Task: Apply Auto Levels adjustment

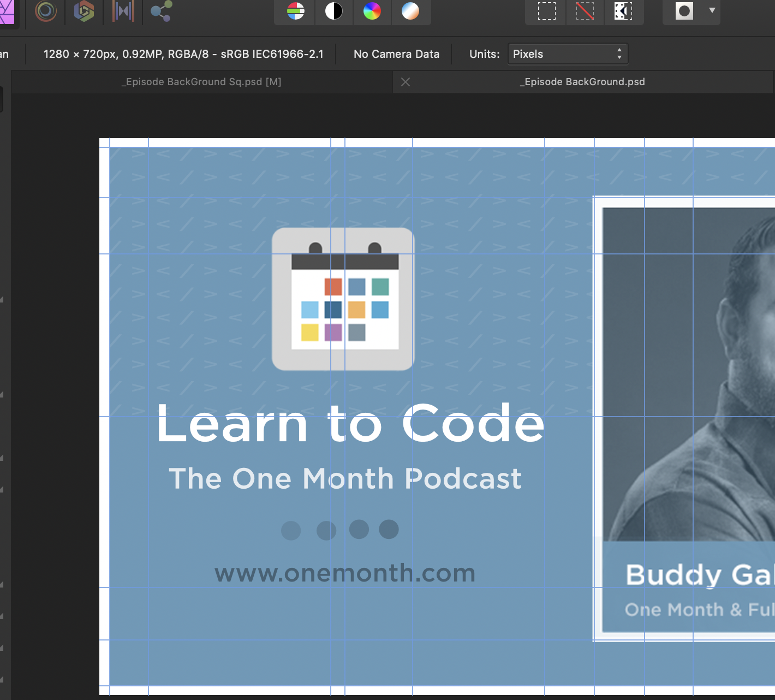Action: [295, 11]
